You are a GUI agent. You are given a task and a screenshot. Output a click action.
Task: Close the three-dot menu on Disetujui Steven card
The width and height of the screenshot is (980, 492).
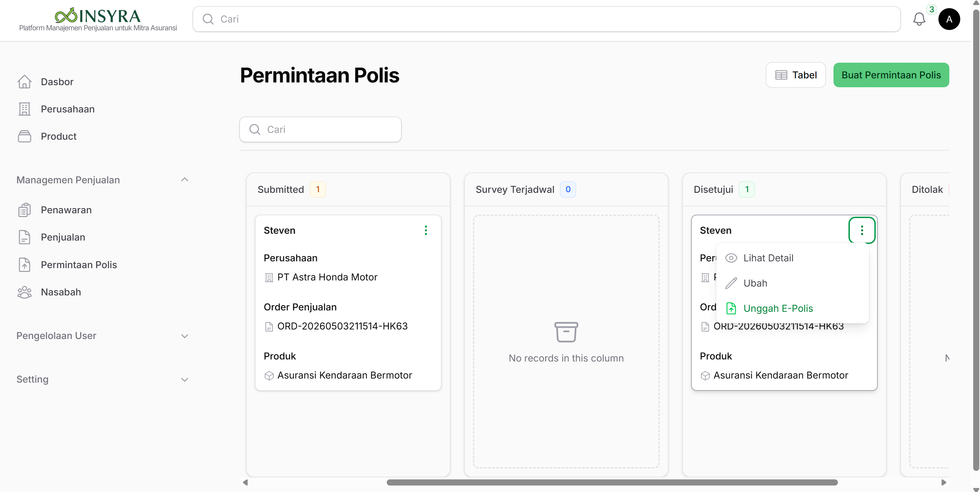coord(862,230)
